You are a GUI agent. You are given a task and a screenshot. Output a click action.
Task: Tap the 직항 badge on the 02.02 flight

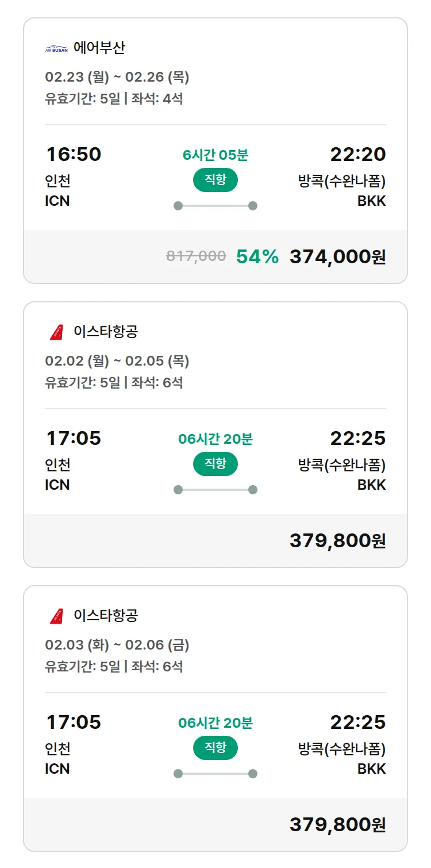click(x=215, y=464)
